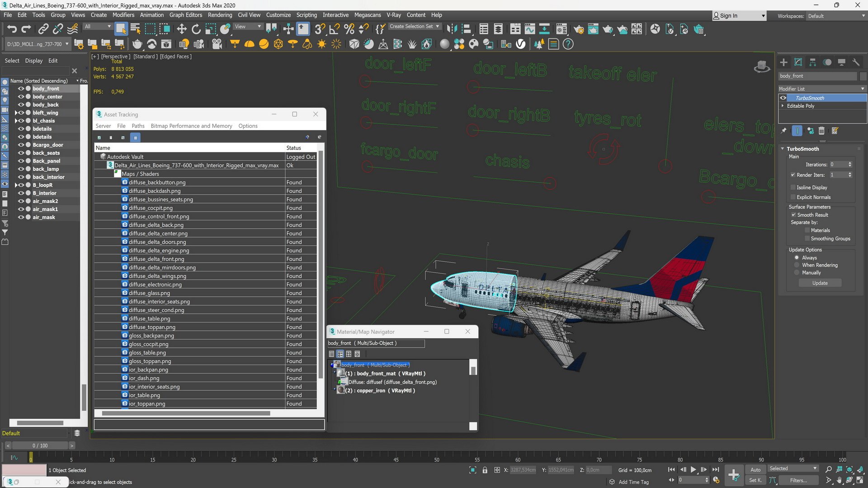The image size is (868, 488).
Task: Open the V-Ray menu
Action: 393,15
